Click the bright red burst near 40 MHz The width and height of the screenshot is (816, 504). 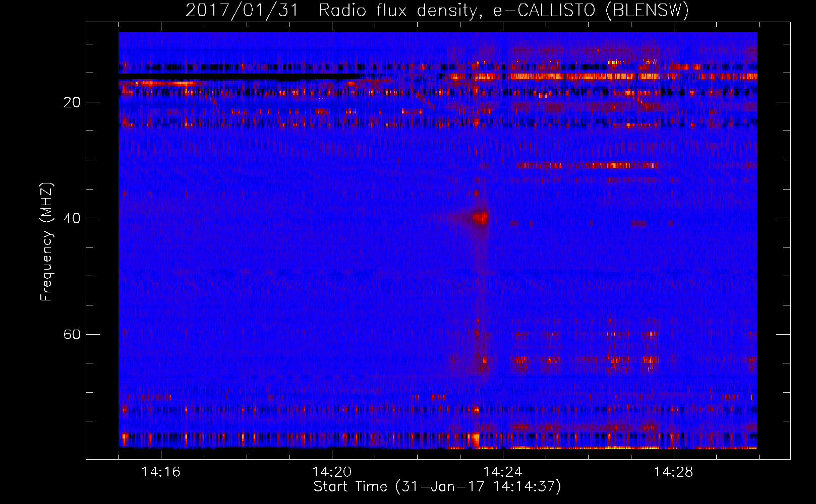click(x=481, y=218)
